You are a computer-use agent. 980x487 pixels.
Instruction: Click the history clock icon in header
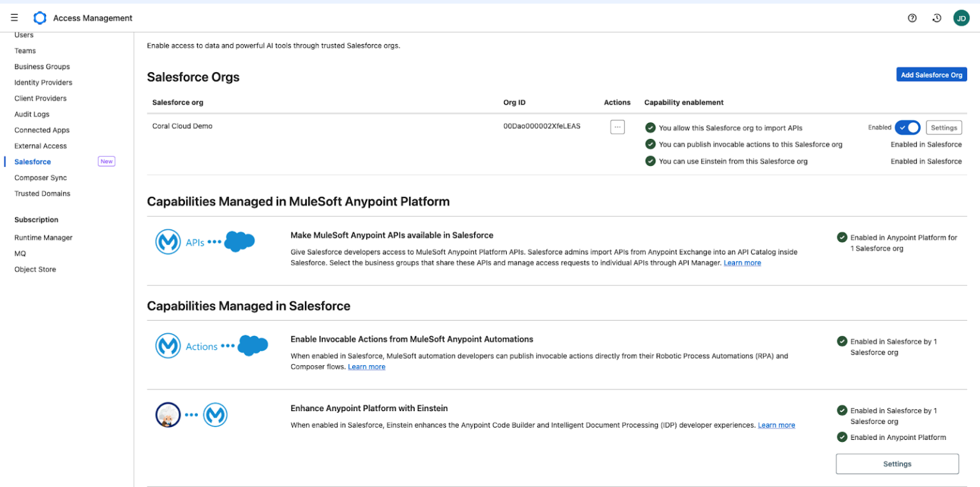pos(937,18)
